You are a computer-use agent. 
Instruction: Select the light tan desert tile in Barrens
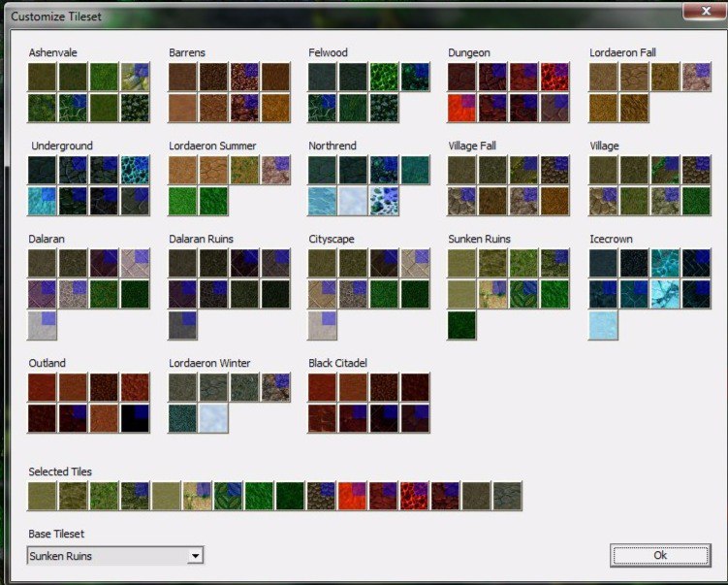182,108
